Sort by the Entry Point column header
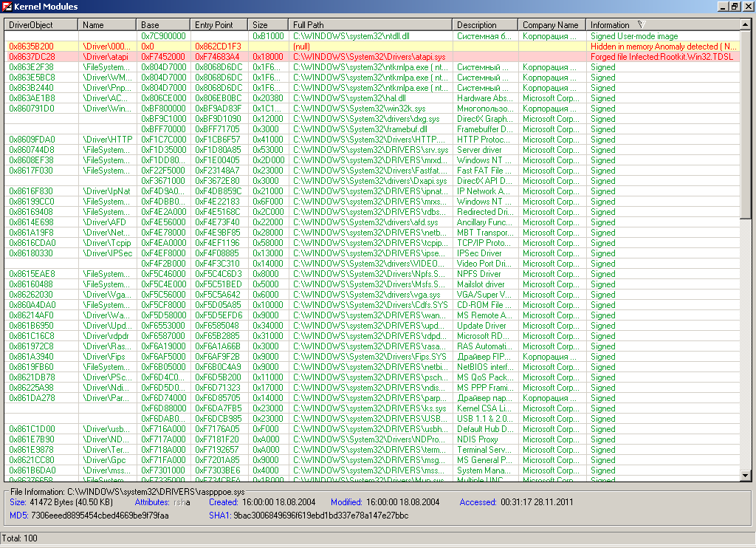Screen dimensions: 756x548 click(219, 24)
